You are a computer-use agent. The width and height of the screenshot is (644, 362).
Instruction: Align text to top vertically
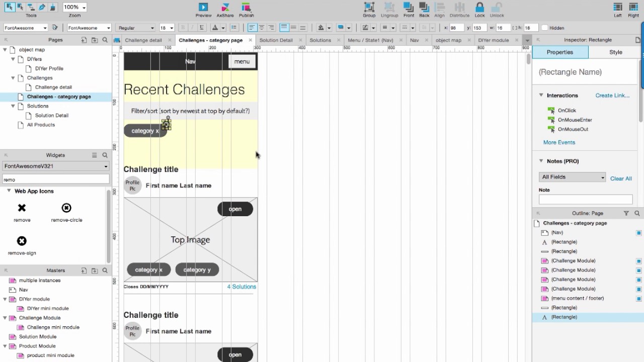click(284, 28)
